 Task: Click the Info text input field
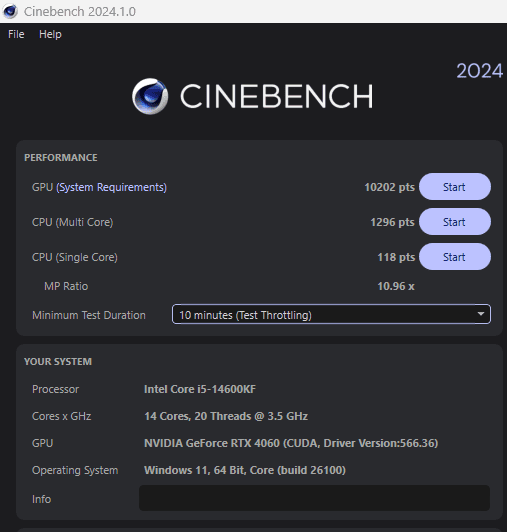coord(314,498)
